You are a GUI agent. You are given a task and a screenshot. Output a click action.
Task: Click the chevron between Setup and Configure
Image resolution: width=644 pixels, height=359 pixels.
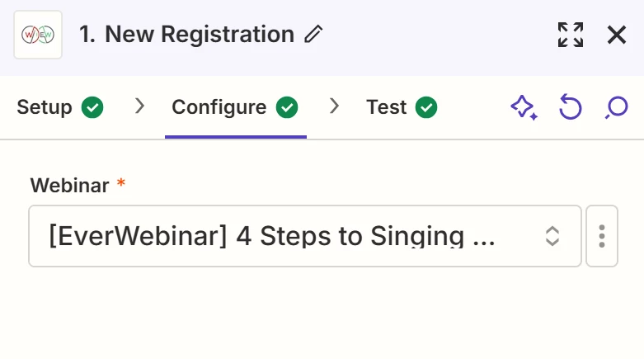tap(139, 106)
